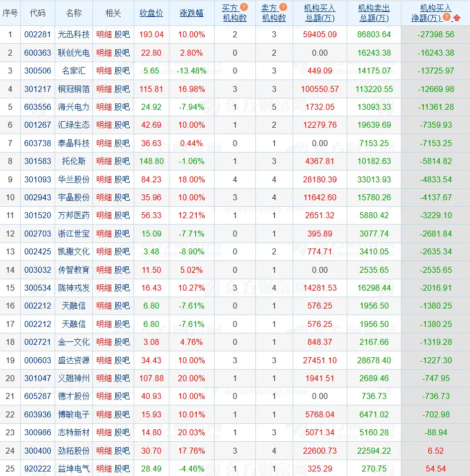Open 义翘神州 stock name link
The width and height of the screenshot is (470, 476).
74,378
